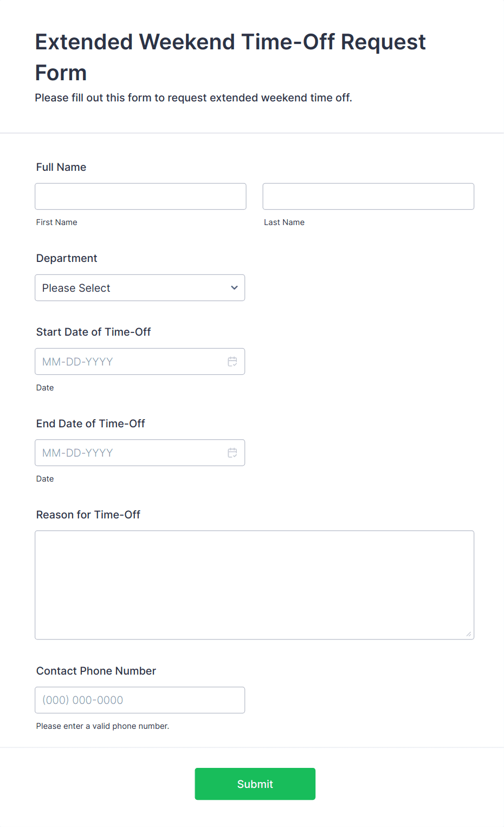Focus the First Name input
This screenshot has width=504, height=827.
140,196
